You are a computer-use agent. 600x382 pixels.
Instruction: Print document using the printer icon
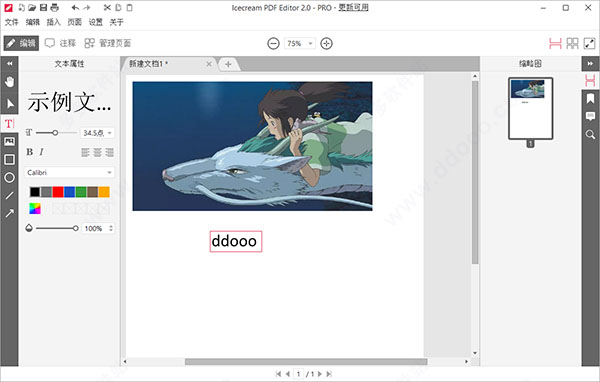(x=54, y=7)
